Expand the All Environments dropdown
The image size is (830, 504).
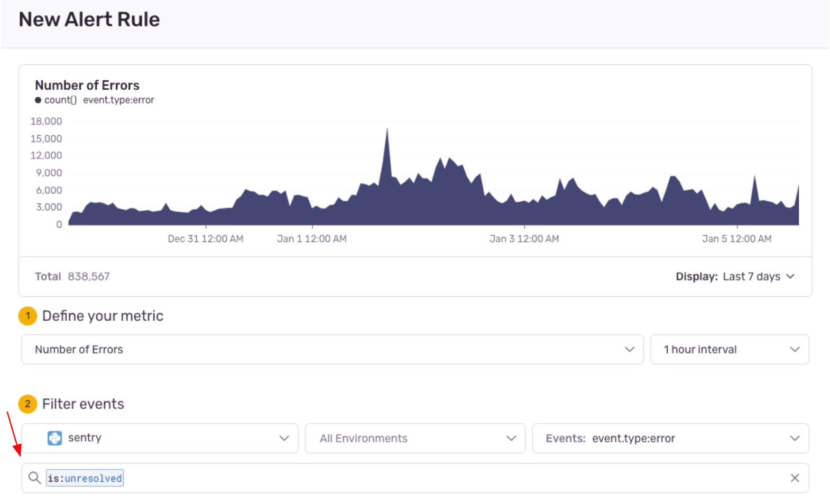[x=415, y=438]
